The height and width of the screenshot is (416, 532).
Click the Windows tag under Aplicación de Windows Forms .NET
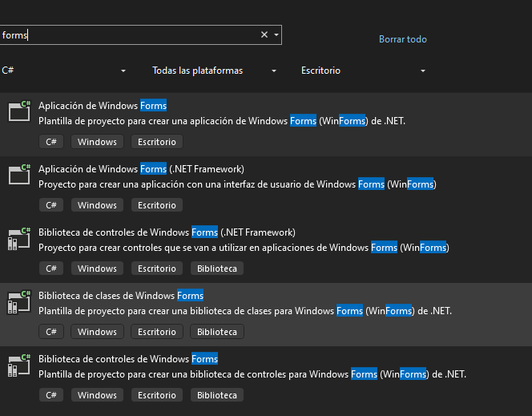coord(97,142)
